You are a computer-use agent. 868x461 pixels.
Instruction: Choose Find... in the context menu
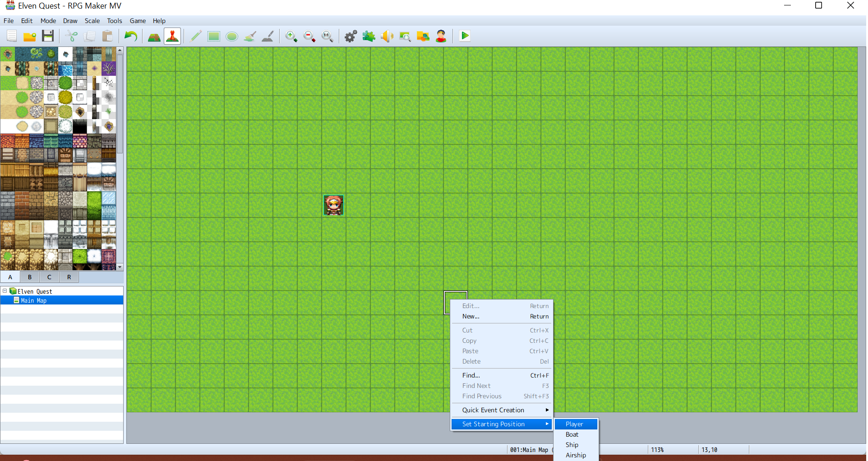502,375
